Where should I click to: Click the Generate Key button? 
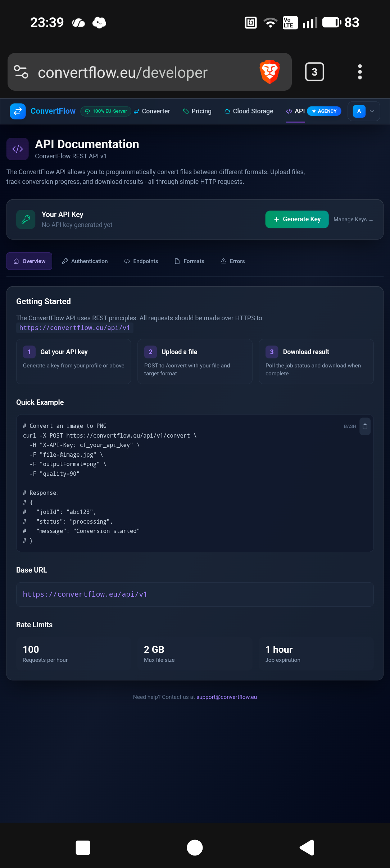[x=297, y=220]
